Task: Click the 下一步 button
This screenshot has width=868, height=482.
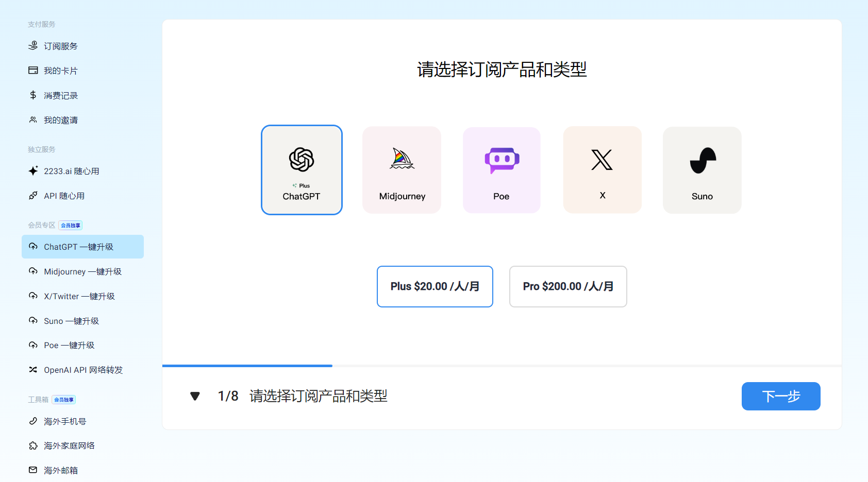Action: coord(780,396)
